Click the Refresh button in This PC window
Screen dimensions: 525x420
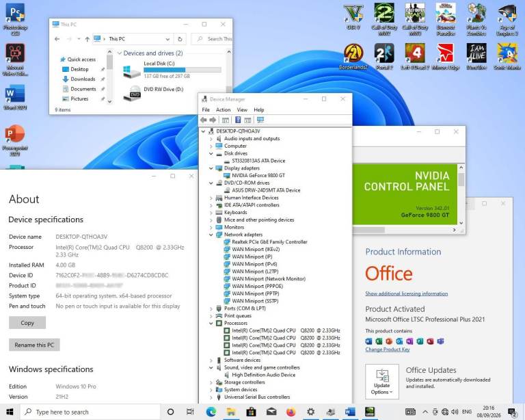coord(180,39)
